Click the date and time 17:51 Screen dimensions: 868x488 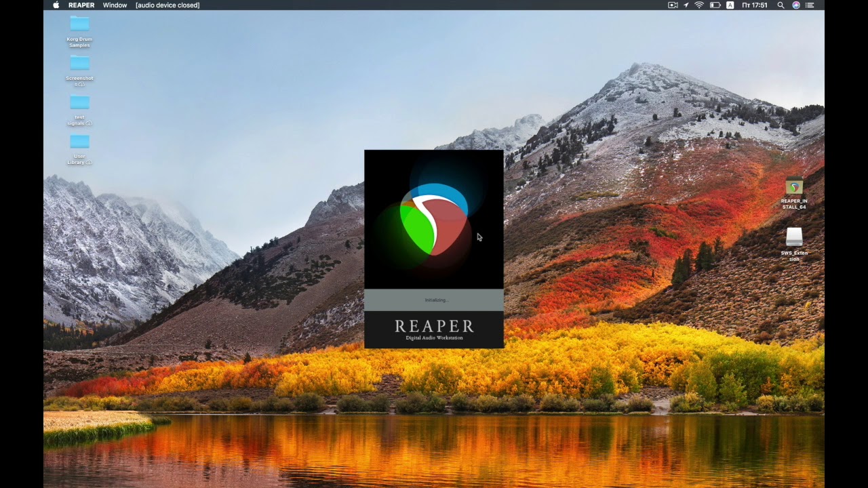point(755,5)
